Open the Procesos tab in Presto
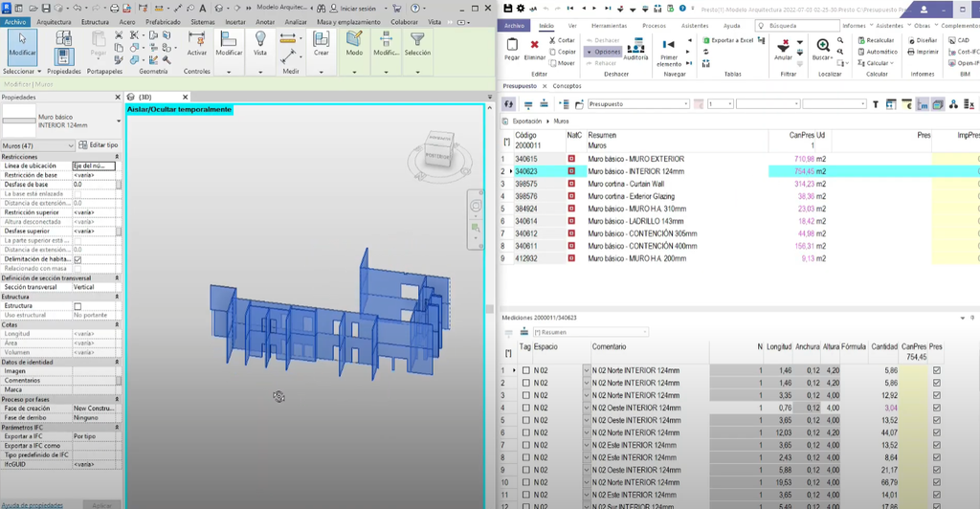Image resolution: width=980 pixels, height=509 pixels. (654, 26)
